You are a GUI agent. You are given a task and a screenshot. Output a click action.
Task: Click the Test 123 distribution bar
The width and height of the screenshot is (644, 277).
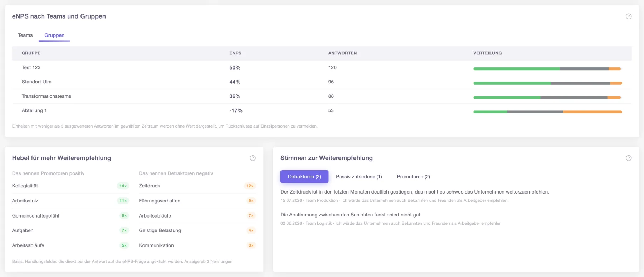point(547,69)
